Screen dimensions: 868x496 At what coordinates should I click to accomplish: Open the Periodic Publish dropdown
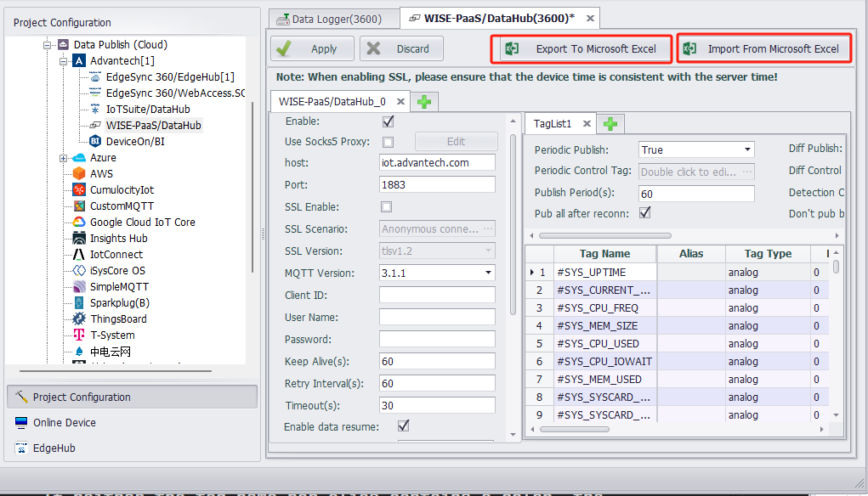click(747, 149)
